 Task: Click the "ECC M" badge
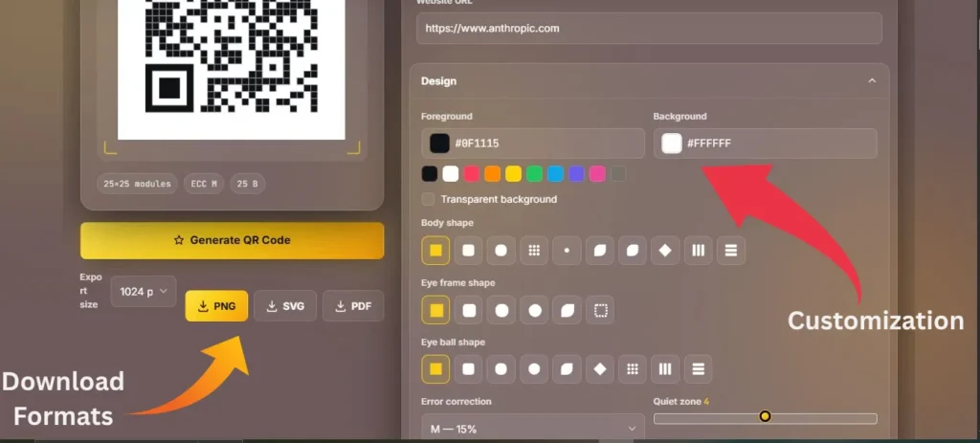pyautogui.click(x=204, y=185)
